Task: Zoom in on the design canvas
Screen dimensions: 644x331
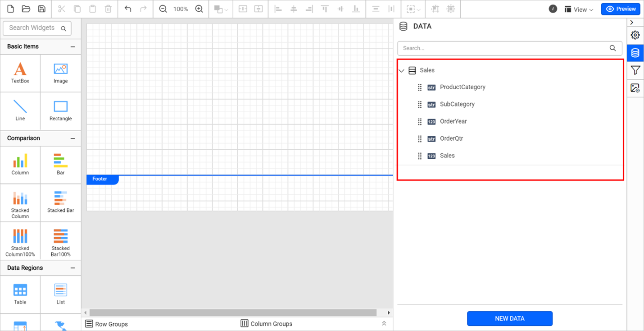Action: [199, 9]
